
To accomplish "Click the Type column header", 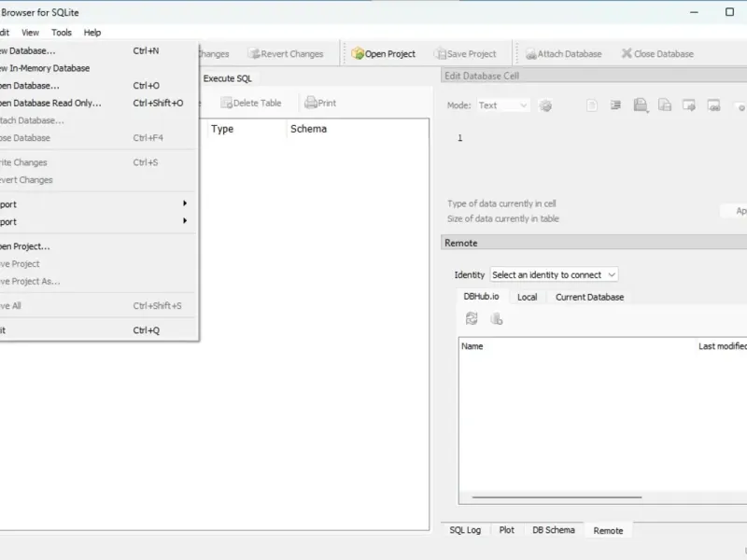I will pos(247,129).
